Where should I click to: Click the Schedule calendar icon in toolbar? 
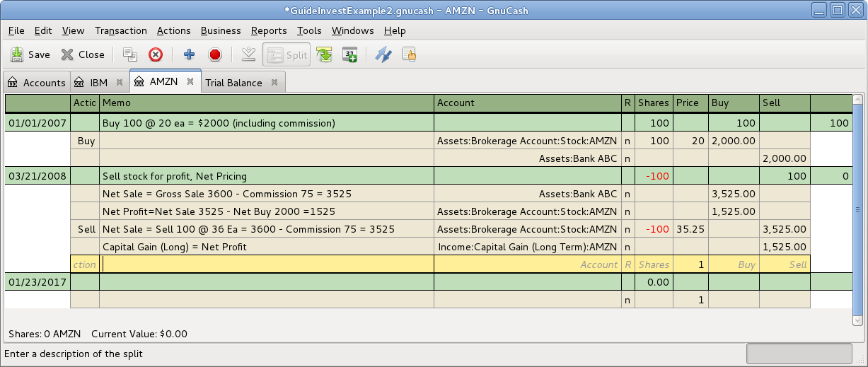(x=349, y=54)
